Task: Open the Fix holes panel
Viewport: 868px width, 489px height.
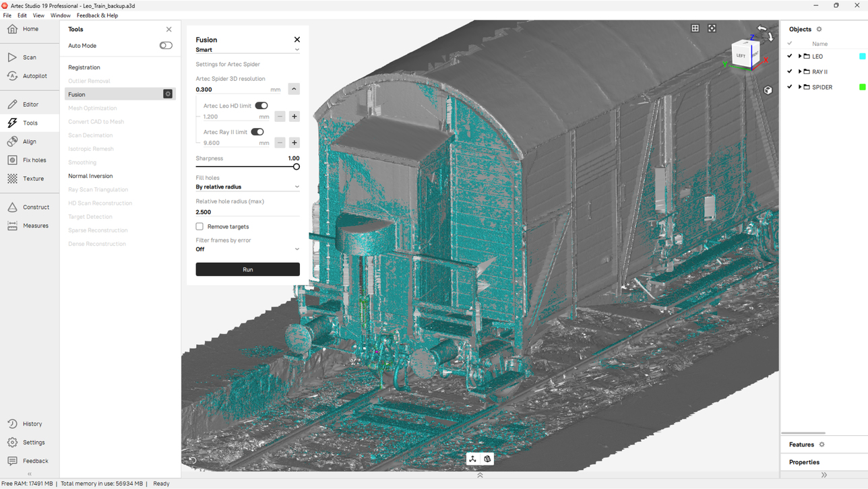Action: (x=29, y=160)
